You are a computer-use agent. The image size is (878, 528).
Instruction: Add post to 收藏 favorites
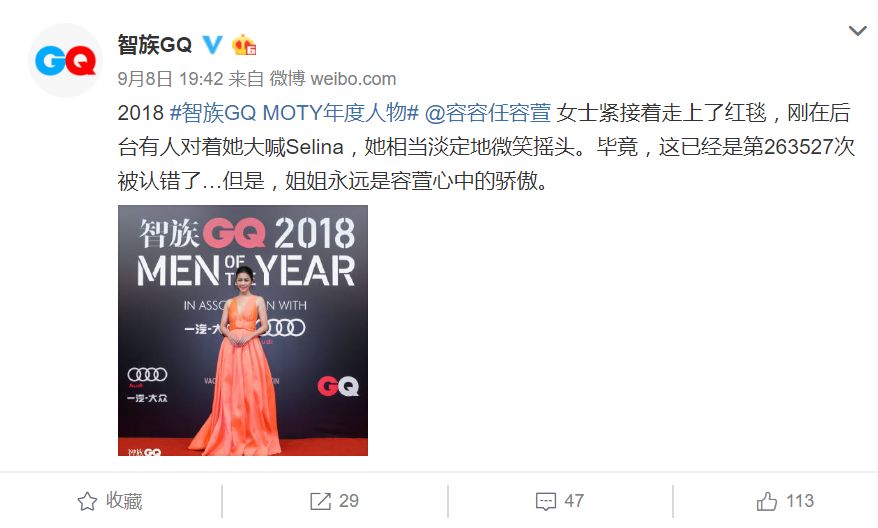110,501
